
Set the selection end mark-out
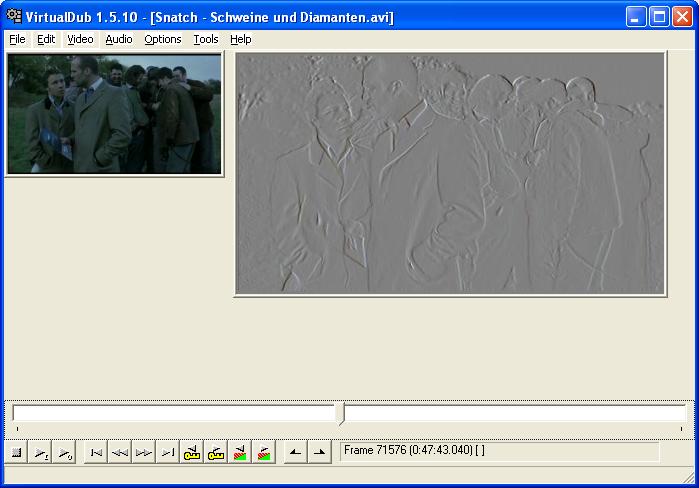click(320, 452)
